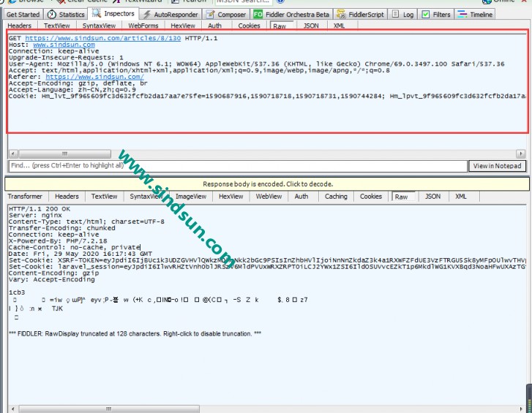The width and height of the screenshot is (532, 413).
Task: Select request WebForms inspector tab
Action: pos(143,26)
